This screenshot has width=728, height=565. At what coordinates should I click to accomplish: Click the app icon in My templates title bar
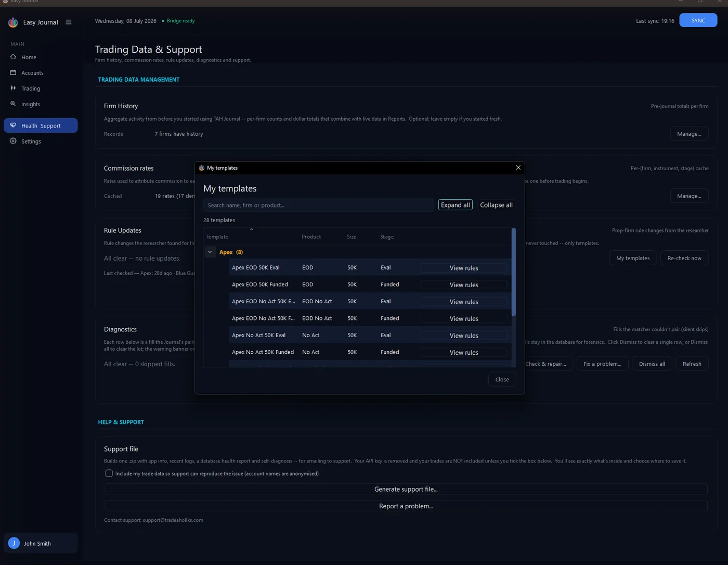201,168
